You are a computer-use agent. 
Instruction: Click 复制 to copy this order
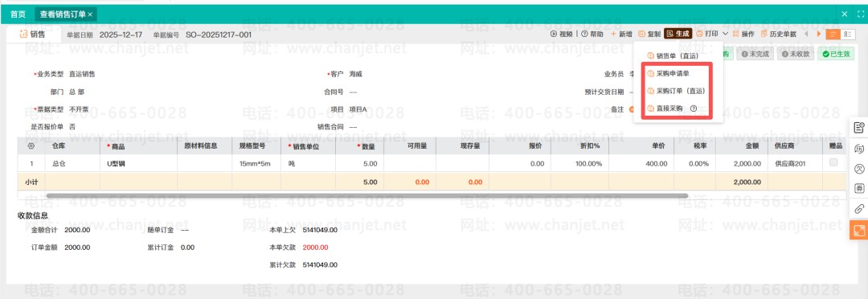649,34
